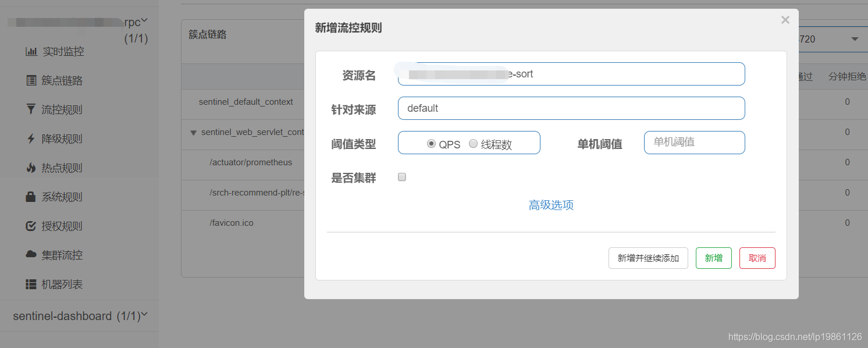
Task: Click the 流控规则 filter funnel icon
Action: tap(31, 109)
